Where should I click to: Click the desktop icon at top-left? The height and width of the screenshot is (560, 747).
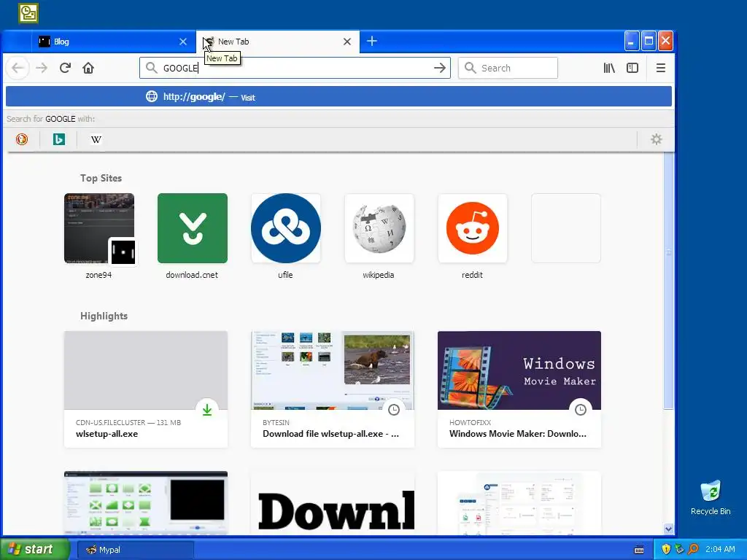[x=28, y=13]
